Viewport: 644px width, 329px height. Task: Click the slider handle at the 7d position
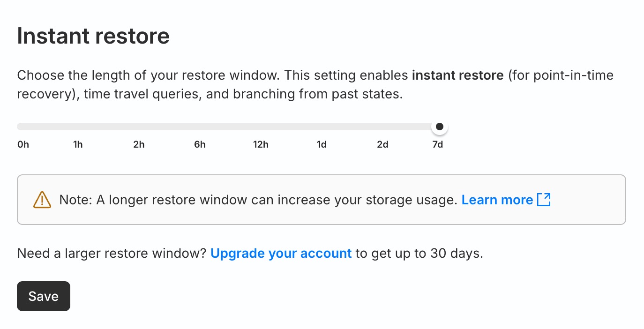tap(439, 127)
